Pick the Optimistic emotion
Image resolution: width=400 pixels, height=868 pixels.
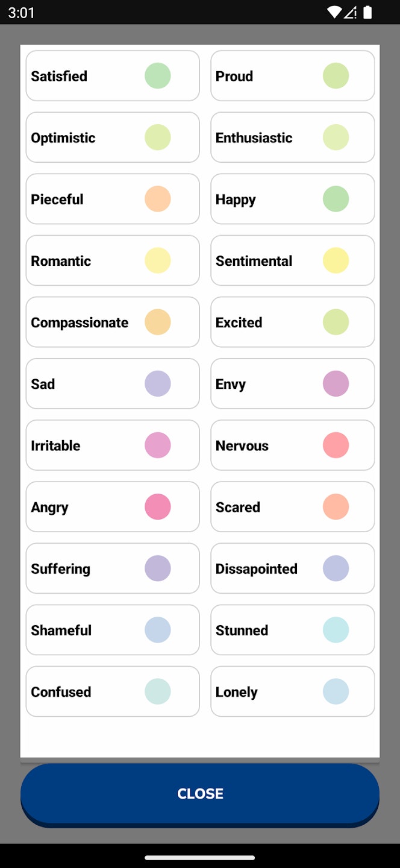pos(113,137)
